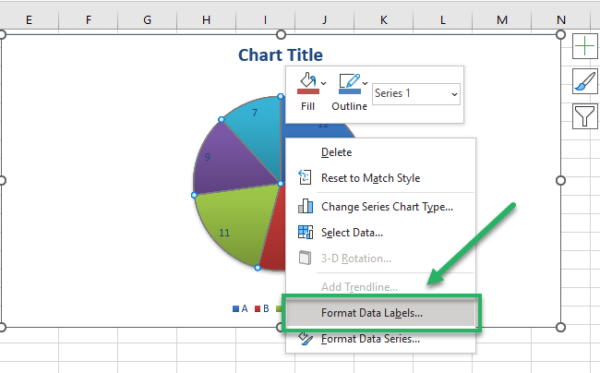The height and width of the screenshot is (373, 600).
Task: Click the Select Data grid icon
Action: (305, 232)
